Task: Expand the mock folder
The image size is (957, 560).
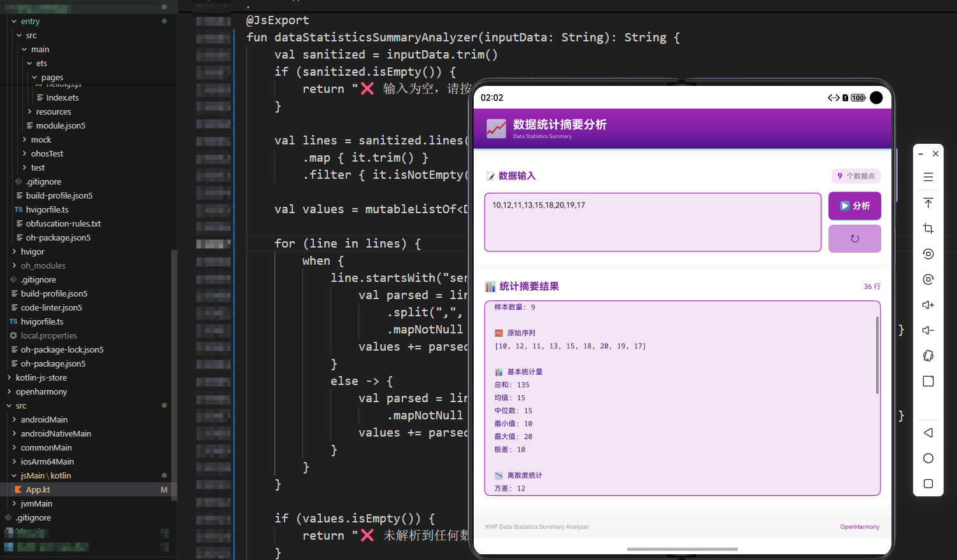Action: click(x=24, y=140)
